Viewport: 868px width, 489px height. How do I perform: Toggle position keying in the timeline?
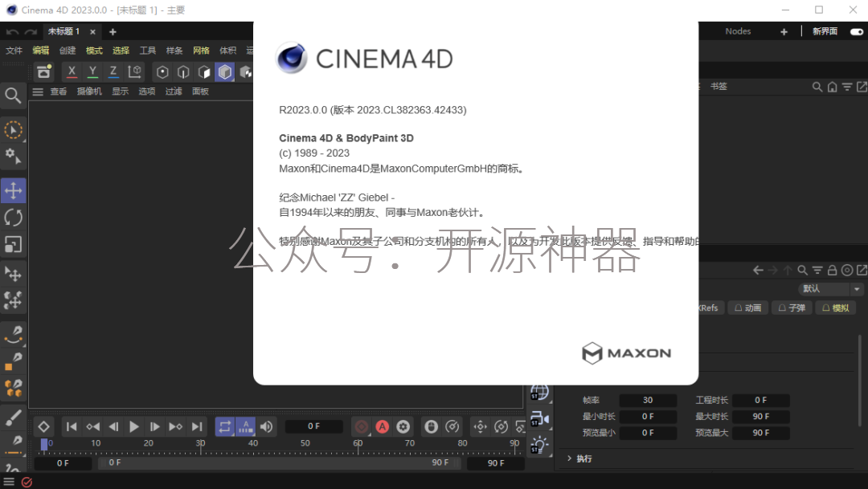(480, 426)
